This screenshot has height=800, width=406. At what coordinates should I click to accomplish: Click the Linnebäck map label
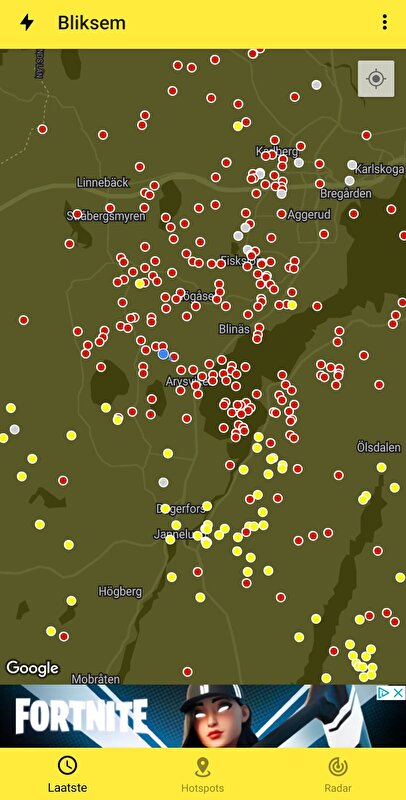coord(103,182)
